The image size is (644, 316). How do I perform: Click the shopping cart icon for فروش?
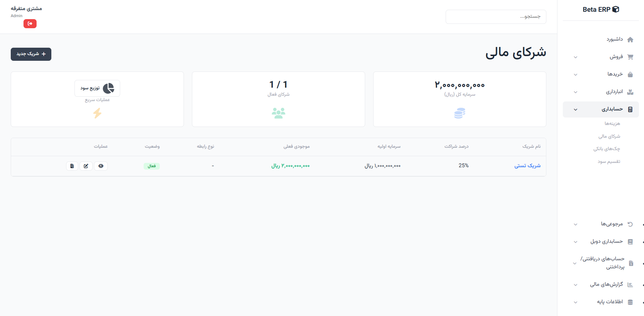[630, 57]
